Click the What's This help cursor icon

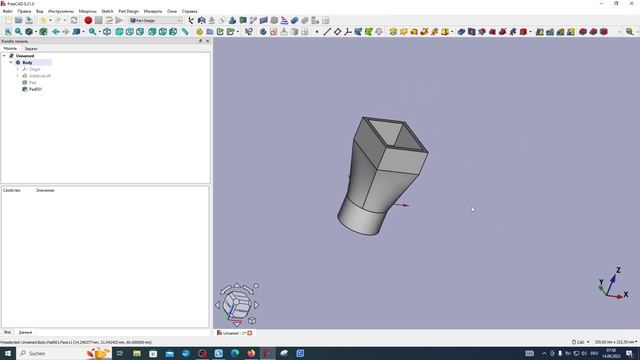[x=249, y=31]
